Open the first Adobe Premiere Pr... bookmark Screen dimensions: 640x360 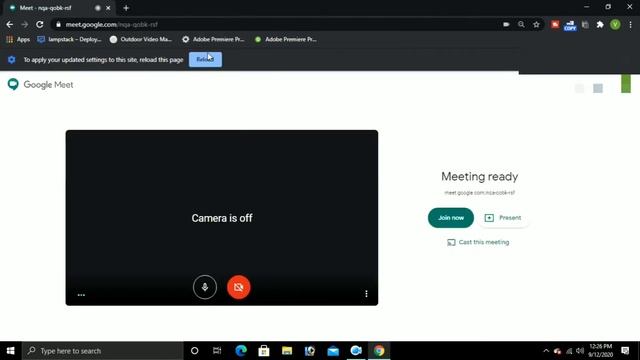tap(213, 39)
